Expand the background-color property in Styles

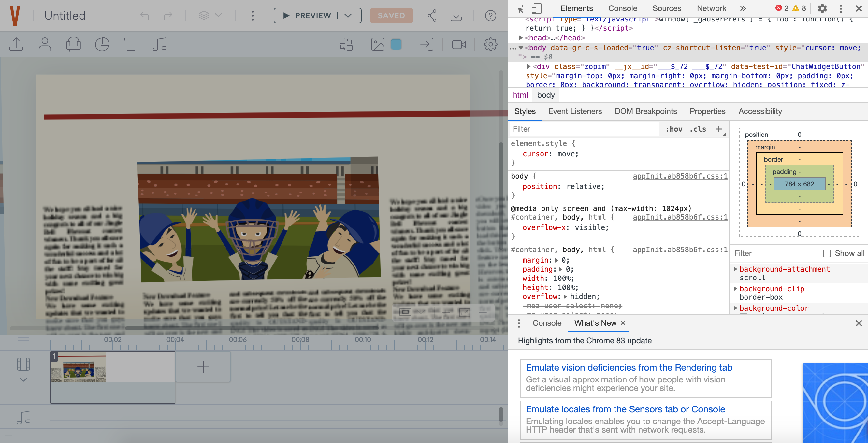[x=736, y=308]
